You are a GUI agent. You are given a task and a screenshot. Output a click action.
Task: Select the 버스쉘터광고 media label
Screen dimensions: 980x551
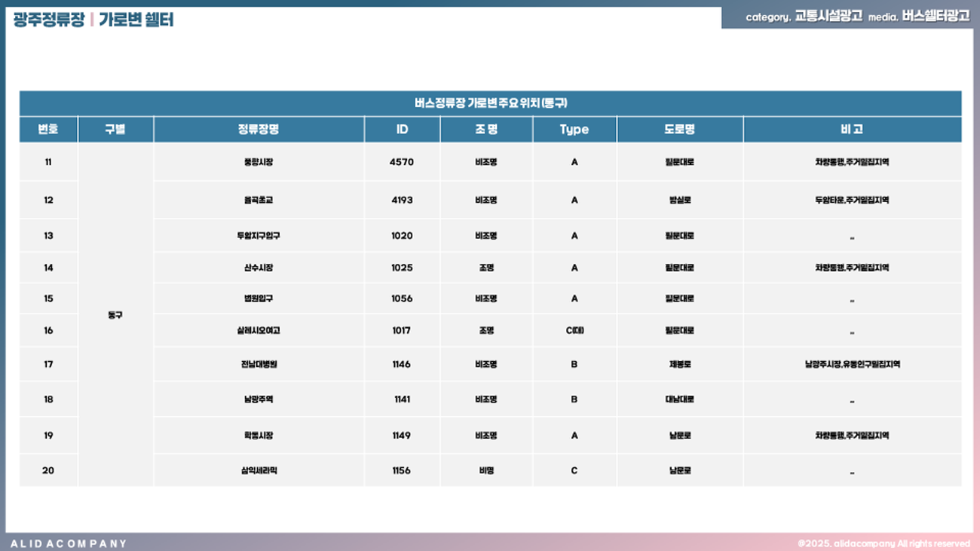(935, 16)
